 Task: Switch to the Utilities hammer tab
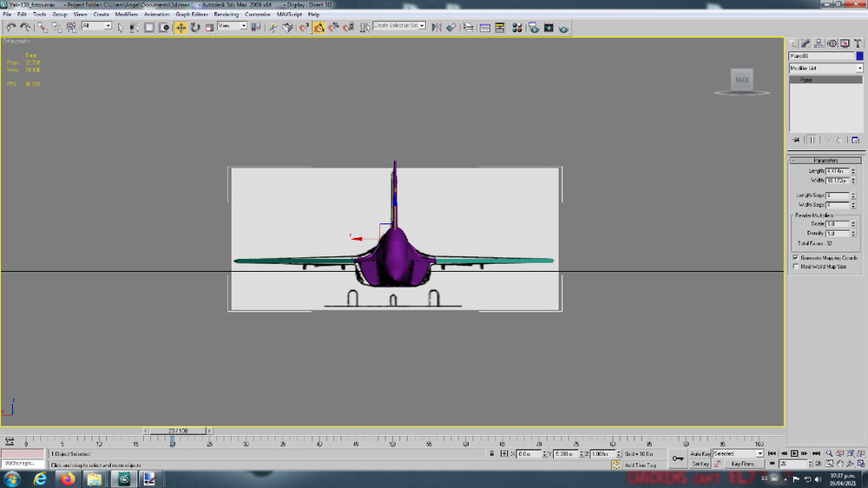pyautogui.click(x=858, y=43)
